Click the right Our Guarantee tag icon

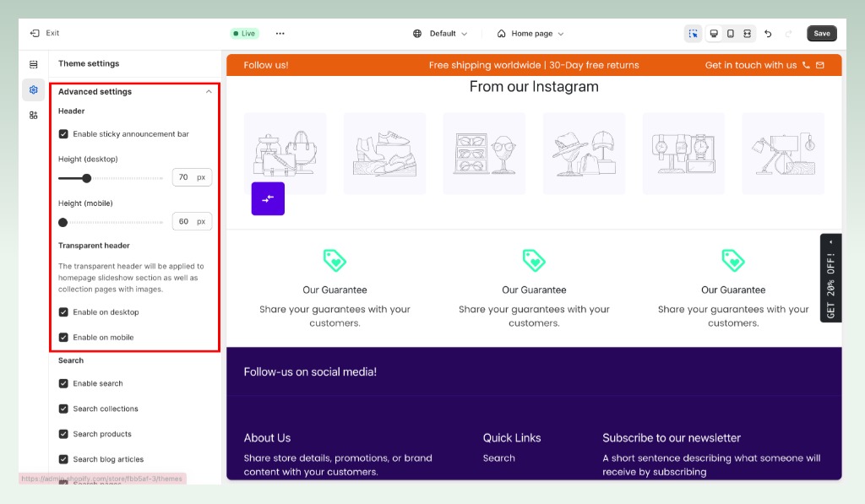(x=733, y=260)
